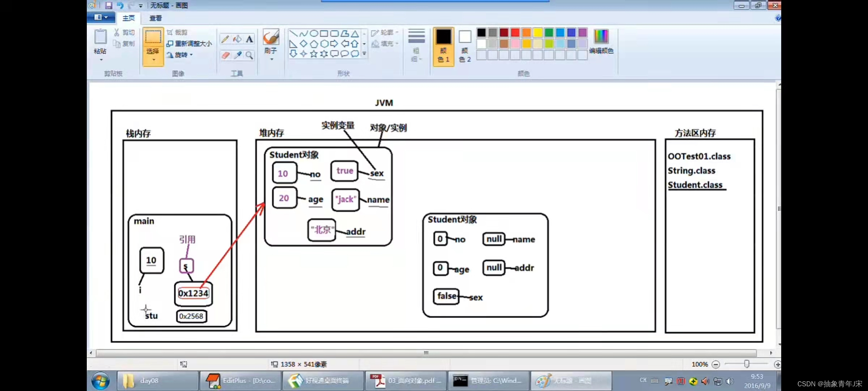868x391 pixels.
Task: Pick the Color picker eyedropper tool
Action: (x=238, y=55)
